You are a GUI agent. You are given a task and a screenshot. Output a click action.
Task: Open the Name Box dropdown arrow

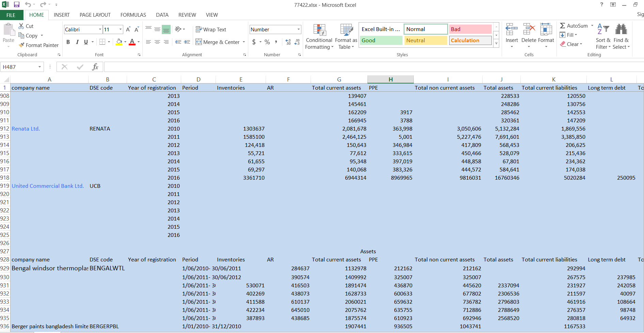point(40,67)
